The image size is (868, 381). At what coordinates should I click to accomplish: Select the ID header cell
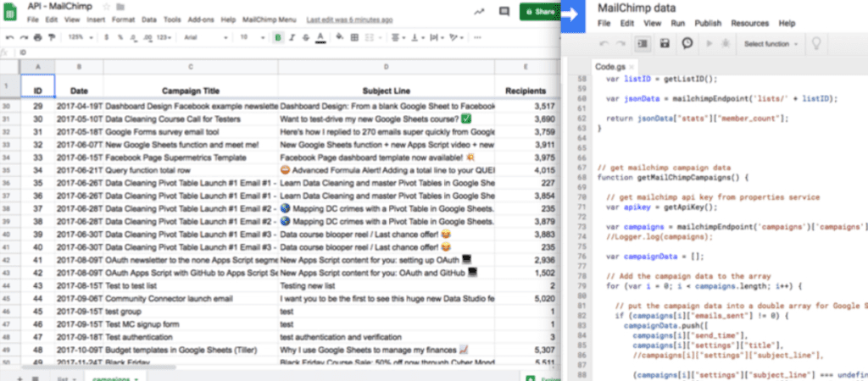pyautogui.click(x=37, y=86)
